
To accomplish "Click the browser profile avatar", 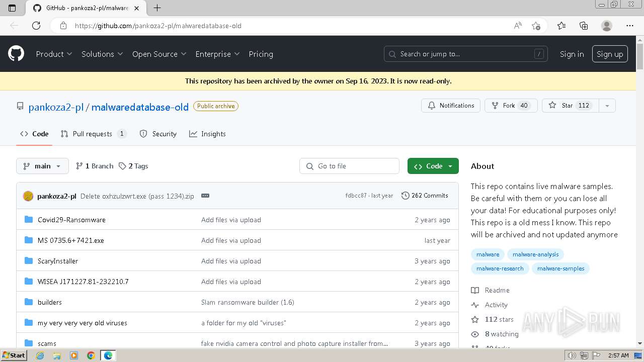I will 607,26.
